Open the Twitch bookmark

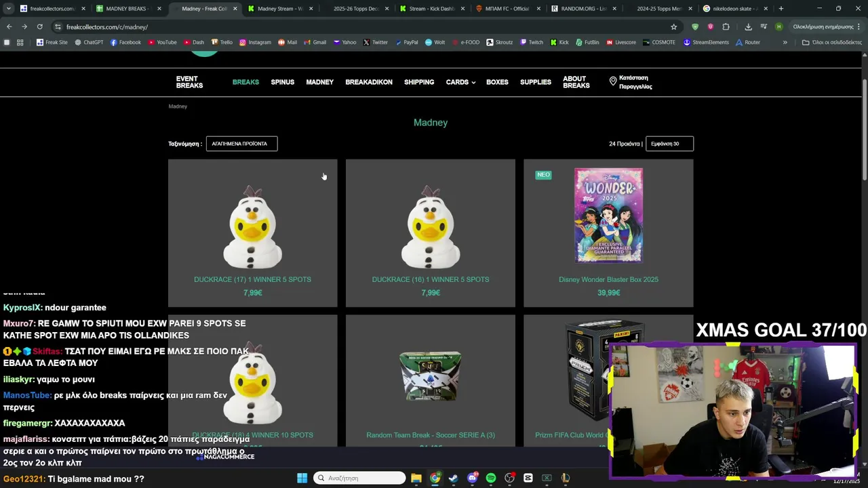point(532,42)
